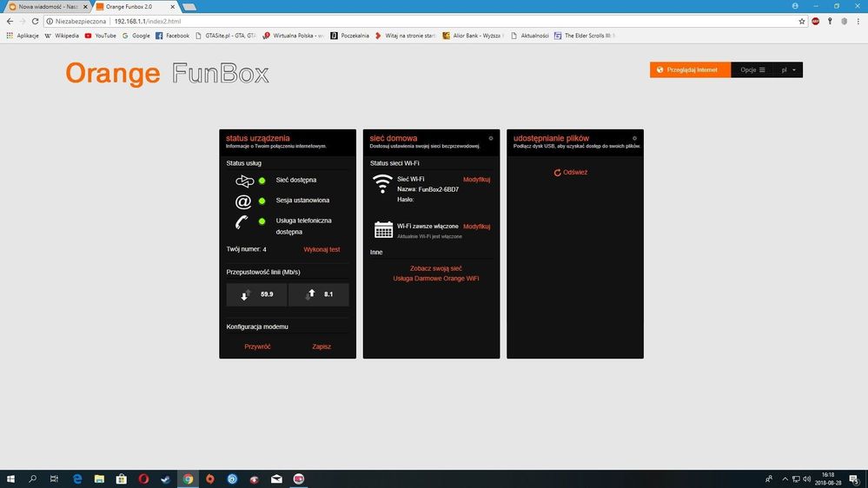Click the Wykonaj test link
This screenshot has height=488, width=868.
click(321, 249)
